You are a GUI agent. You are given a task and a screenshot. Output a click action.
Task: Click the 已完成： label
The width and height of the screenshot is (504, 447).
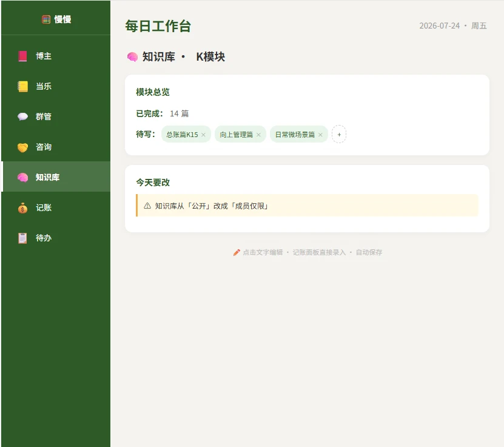coord(150,114)
